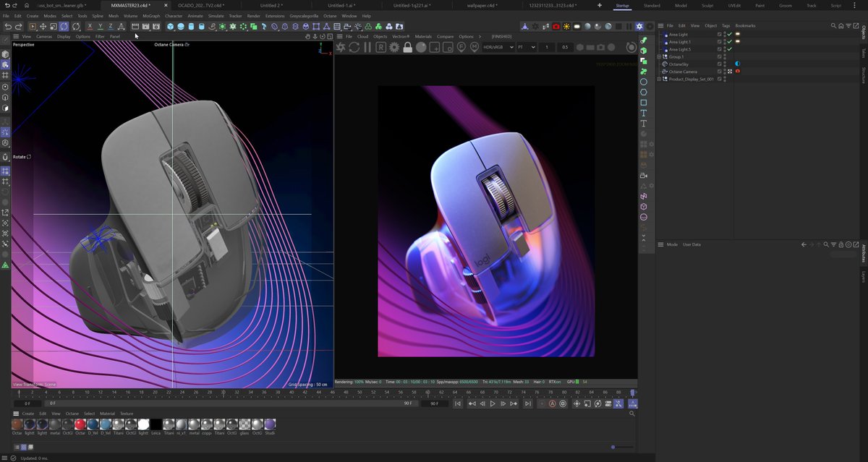Image resolution: width=868 pixels, height=462 pixels.
Task: Pause the Live Viewer render
Action: (367, 47)
